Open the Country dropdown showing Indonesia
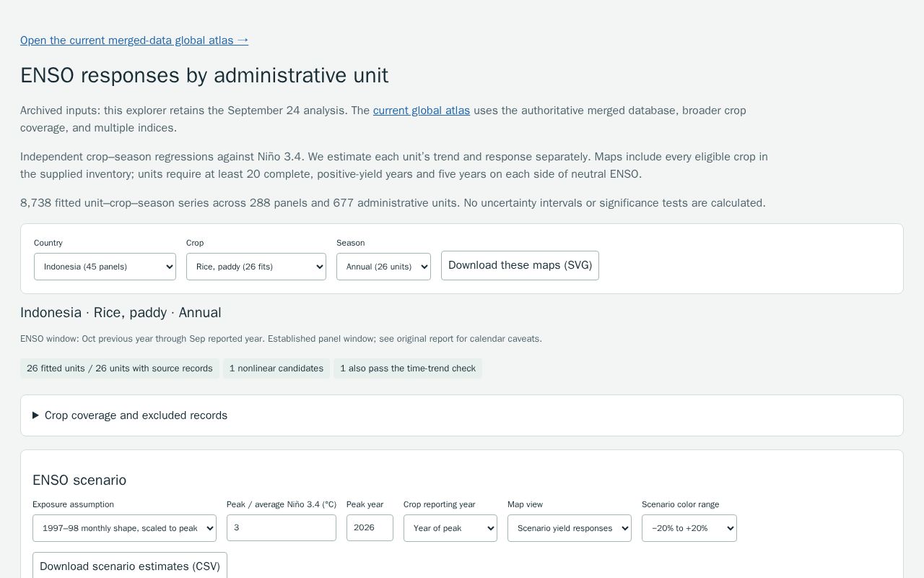Image resolution: width=924 pixels, height=578 pixels. (105, 267)
